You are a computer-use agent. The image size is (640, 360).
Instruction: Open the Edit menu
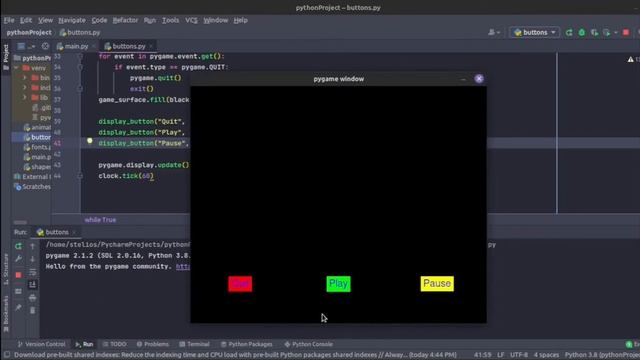pyautogui.click(x=26, y=20)
